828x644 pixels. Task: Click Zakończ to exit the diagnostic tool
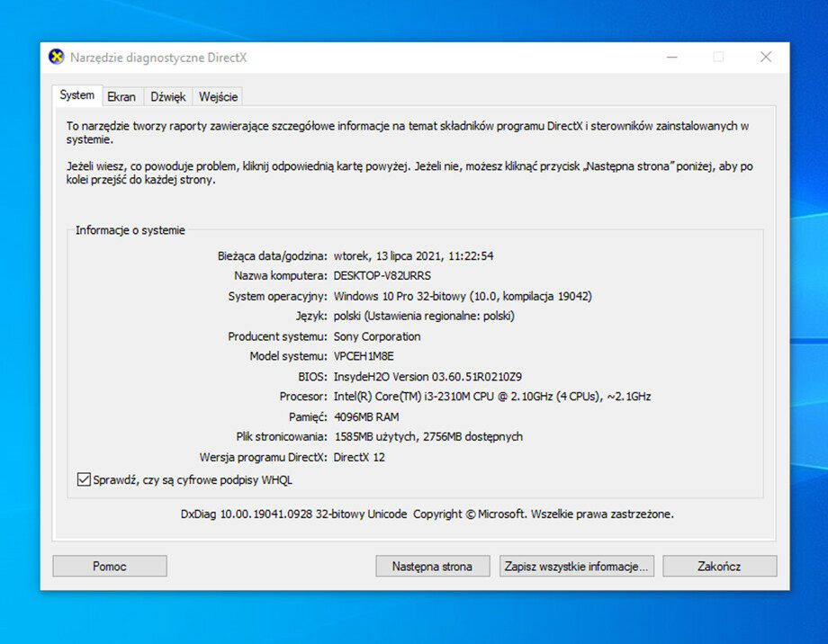pyautogui.click(x=719, y=566)
